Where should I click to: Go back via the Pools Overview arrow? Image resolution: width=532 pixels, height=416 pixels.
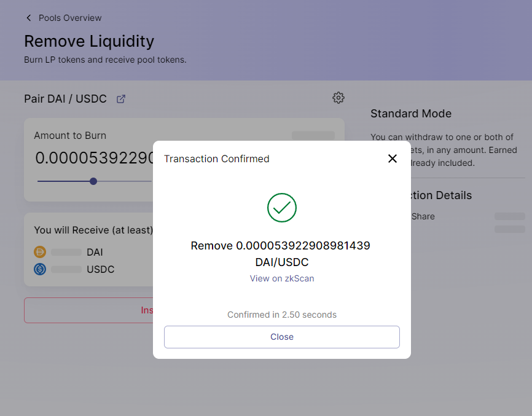[x=29, y=18]
